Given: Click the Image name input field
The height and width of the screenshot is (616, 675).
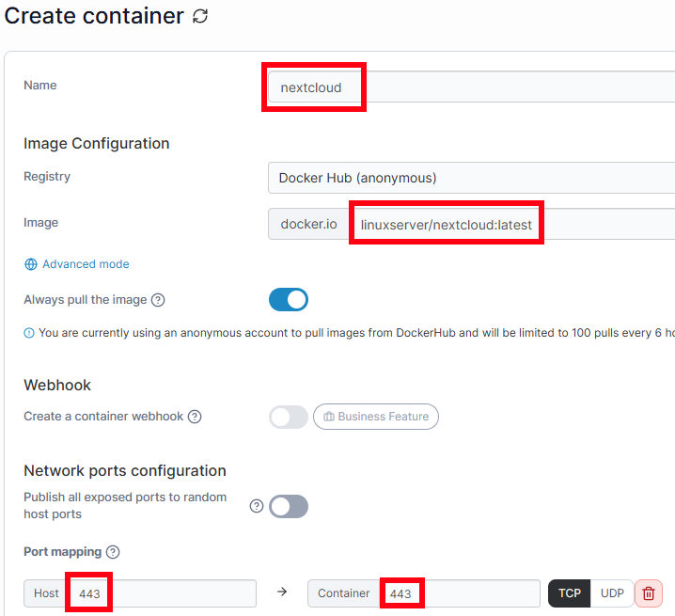Looking at the screenshot, I should click(508, 225).
